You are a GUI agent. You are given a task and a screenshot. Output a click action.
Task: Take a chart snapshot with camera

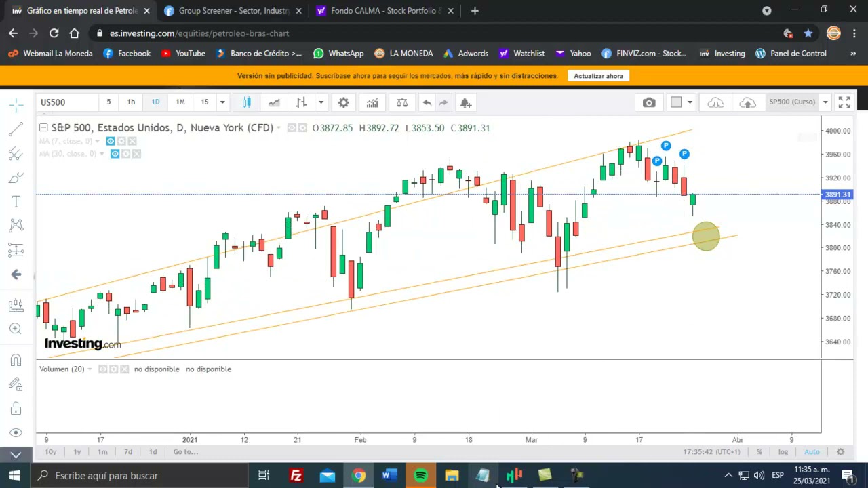[x=649, y=102]
